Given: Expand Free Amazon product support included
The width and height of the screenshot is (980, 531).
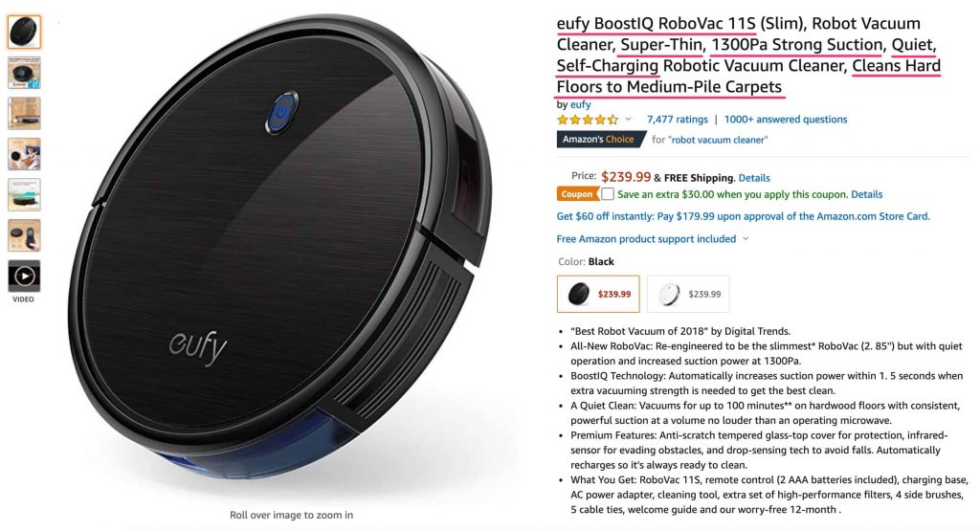Looking at the screenshot, I should click(x=653, y=238).
